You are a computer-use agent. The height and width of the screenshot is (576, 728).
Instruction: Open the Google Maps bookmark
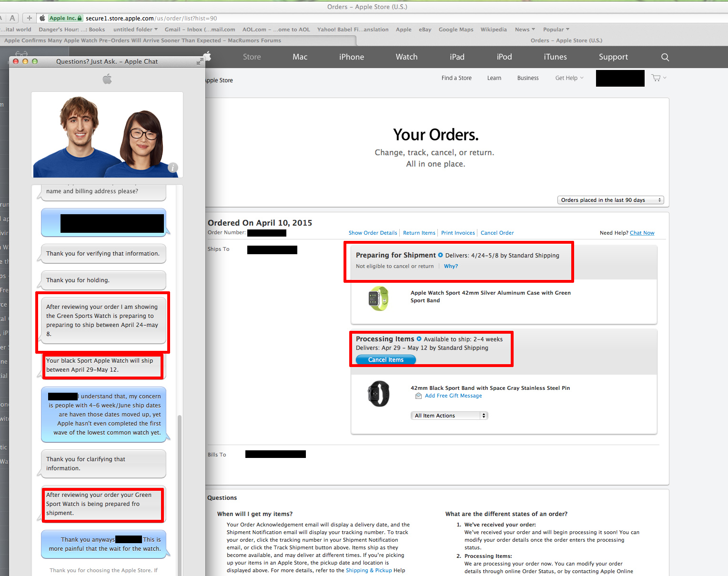coord(456,30)
